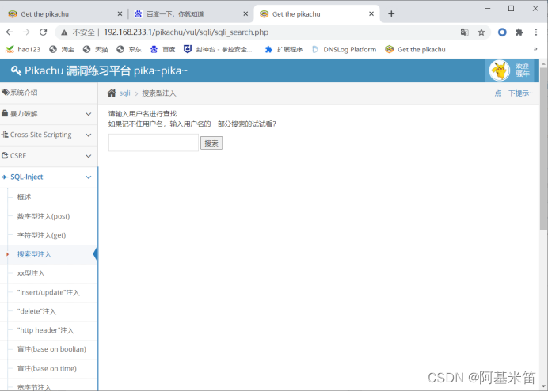Open the 淘宝 bookmark
548x392 pixels.
[x=62, y=50]
